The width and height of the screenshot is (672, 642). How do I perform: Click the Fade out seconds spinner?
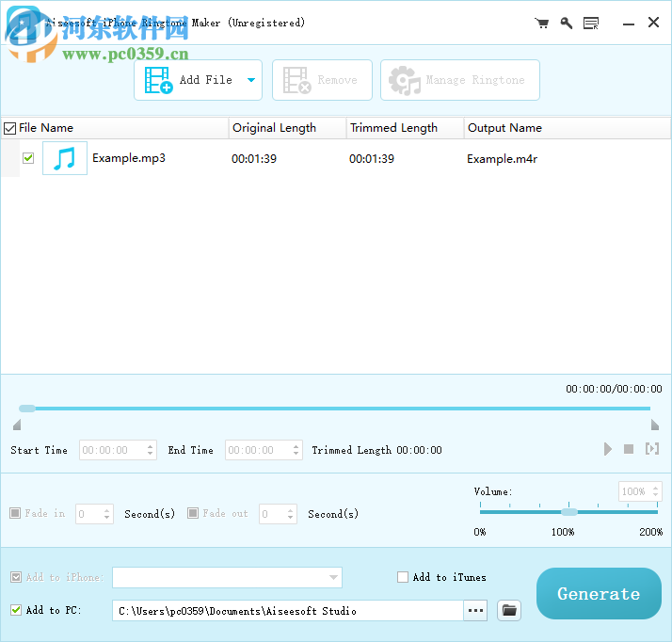[290, 514]
